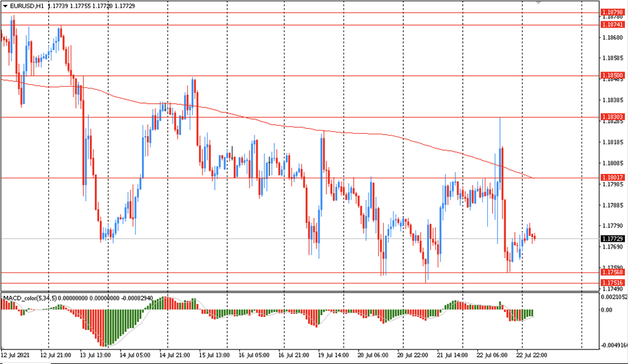Image resolution: width=628 pixels, height=364 pixels.
Task: Select the 1.17568 red price level tag
Action: [612, 272]
